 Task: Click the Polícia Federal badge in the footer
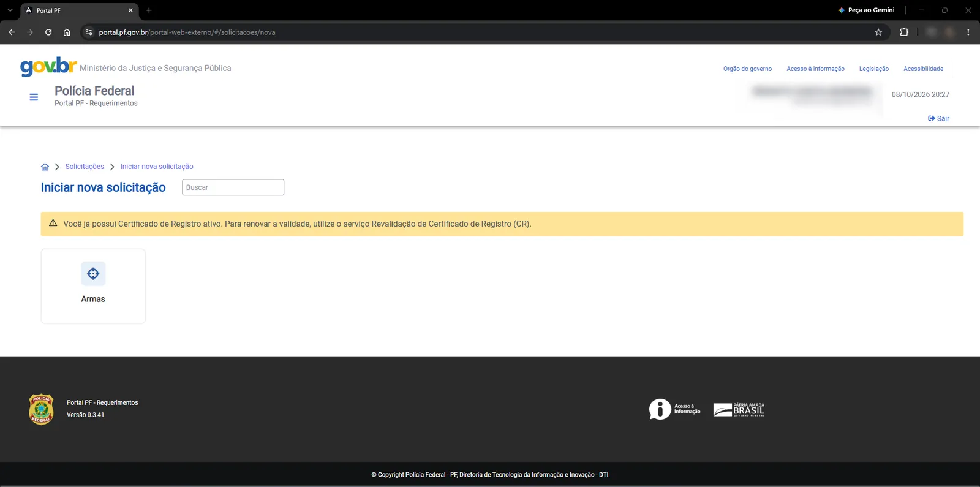(x=41, y=409)
